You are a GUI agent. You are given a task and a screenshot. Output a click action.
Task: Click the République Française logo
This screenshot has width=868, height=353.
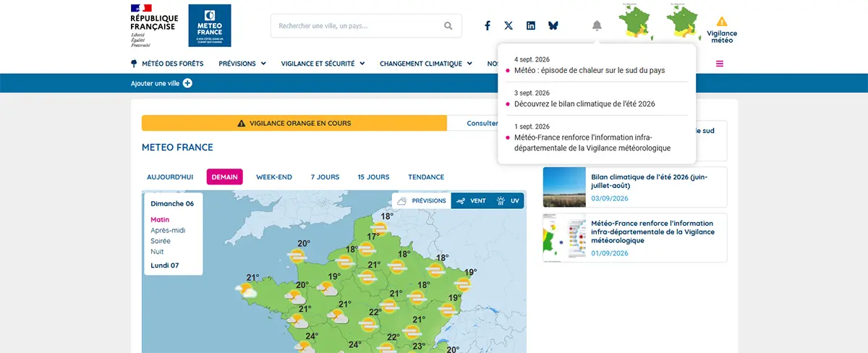pyautogui.click(x=154, y=25)
